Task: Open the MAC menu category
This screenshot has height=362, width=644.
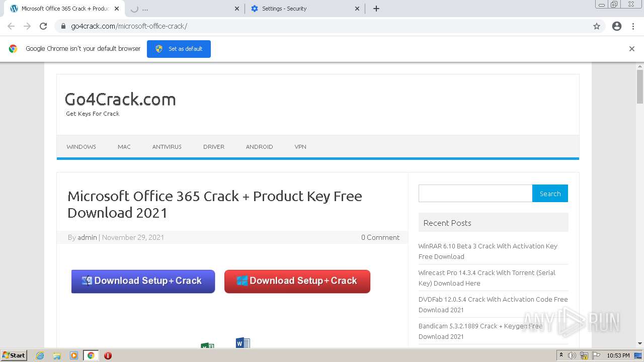Action: [x=124, y=147]
